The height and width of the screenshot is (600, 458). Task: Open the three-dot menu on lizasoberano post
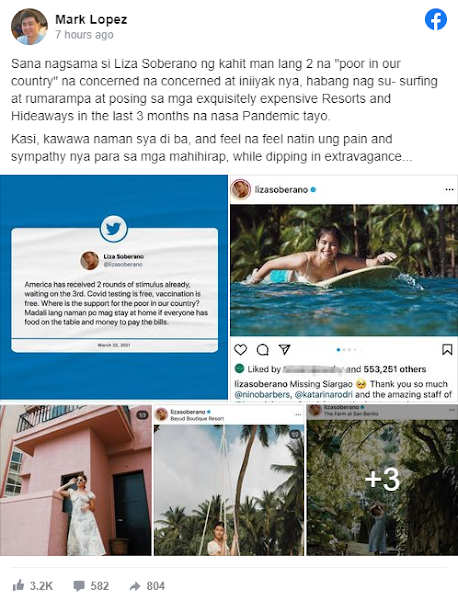449,189
